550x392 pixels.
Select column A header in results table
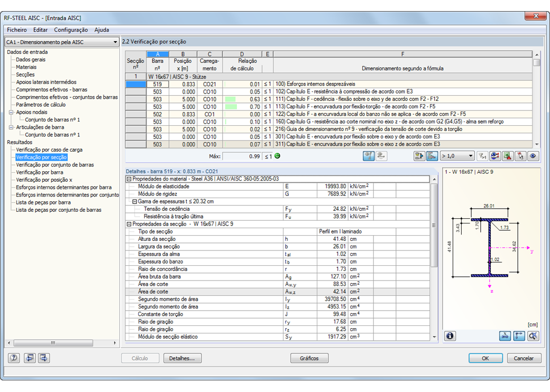click(158, 54)
